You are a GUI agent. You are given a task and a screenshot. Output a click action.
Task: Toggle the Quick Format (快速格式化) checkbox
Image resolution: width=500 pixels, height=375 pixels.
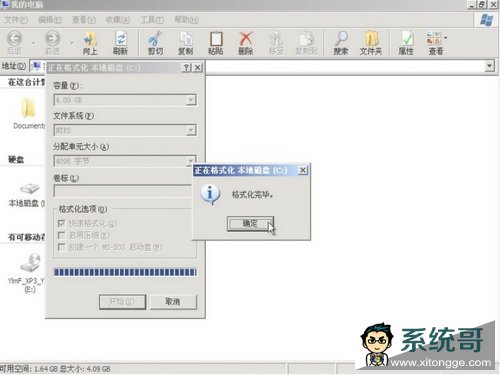61,223
